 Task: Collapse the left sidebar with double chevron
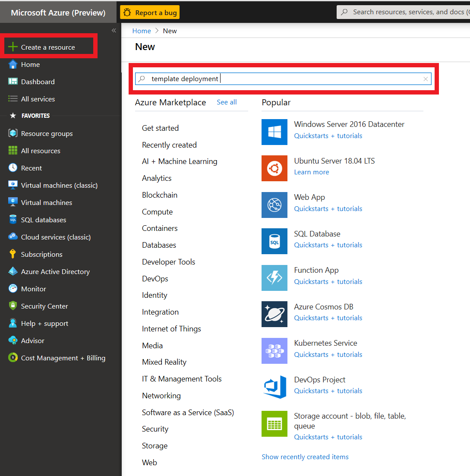(114, 31)
